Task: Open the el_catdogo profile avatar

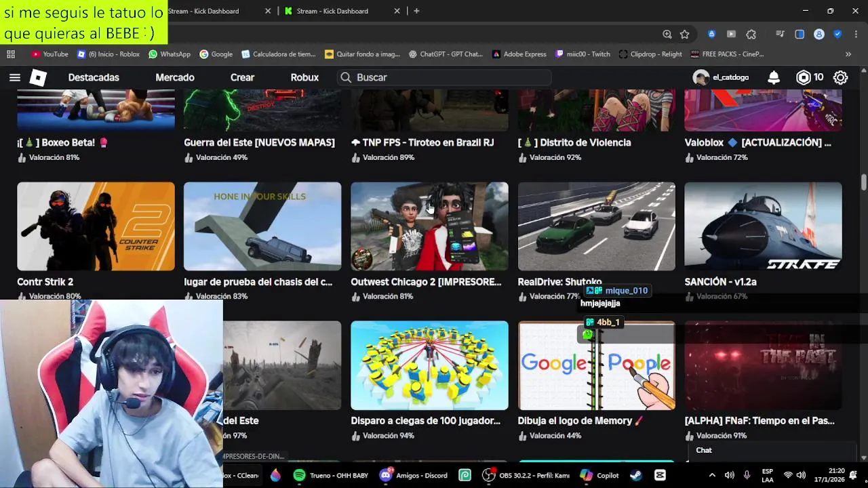Action: click(x=701, y=77)
